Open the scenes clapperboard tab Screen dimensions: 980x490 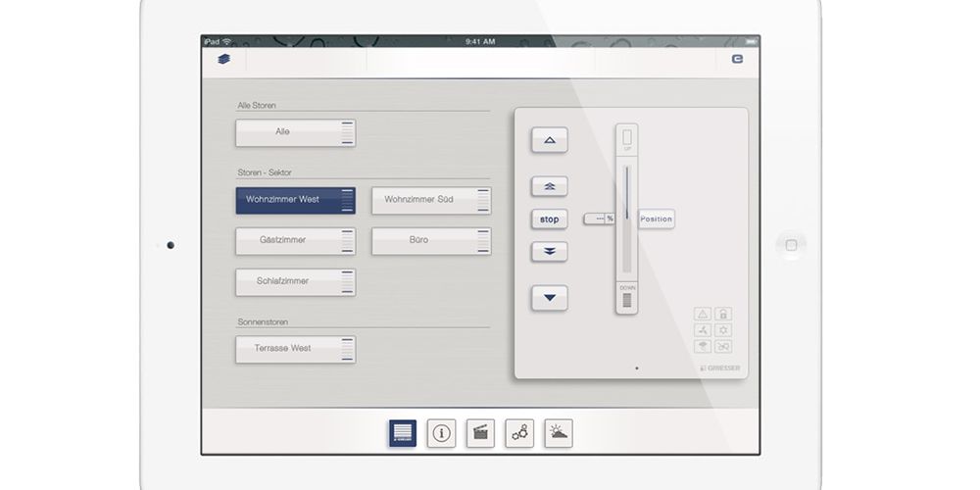pos(480,433)
